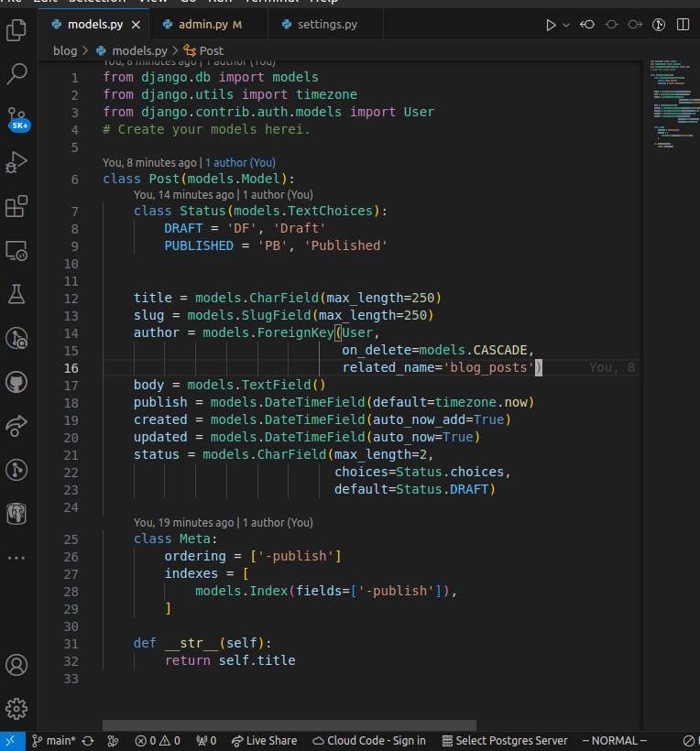Click 'ordering' on line 26

(195, 557)
